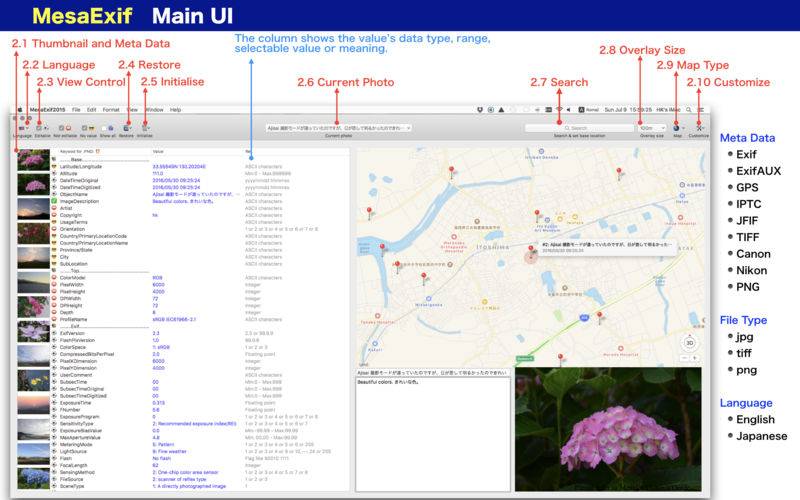Open the Edit menu

coord(91,110)
